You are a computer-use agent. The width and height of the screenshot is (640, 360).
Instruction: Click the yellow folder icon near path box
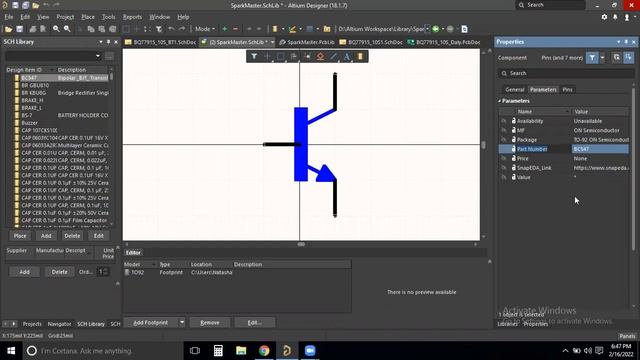[x=327, y=29]
